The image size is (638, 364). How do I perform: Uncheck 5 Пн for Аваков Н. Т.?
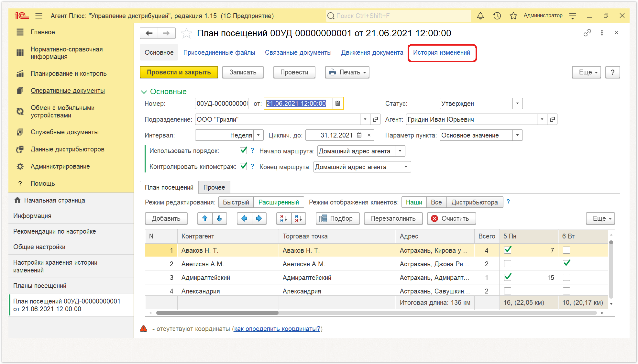[508, 250]
